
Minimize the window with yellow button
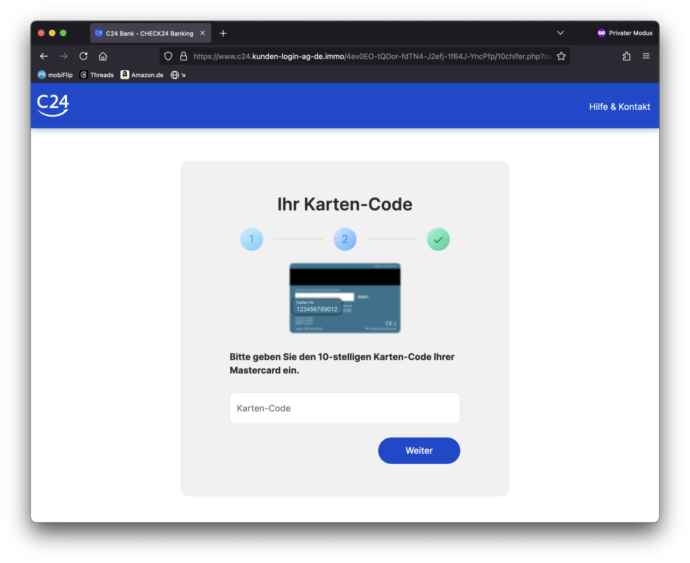[x=52, y=33]
